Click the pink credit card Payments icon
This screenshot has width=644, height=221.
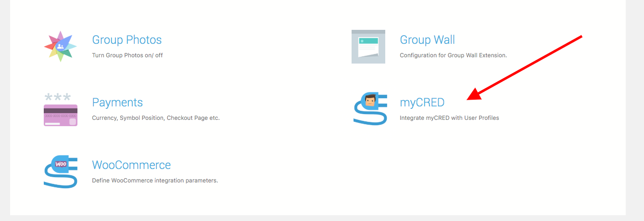tap(60, 115)
